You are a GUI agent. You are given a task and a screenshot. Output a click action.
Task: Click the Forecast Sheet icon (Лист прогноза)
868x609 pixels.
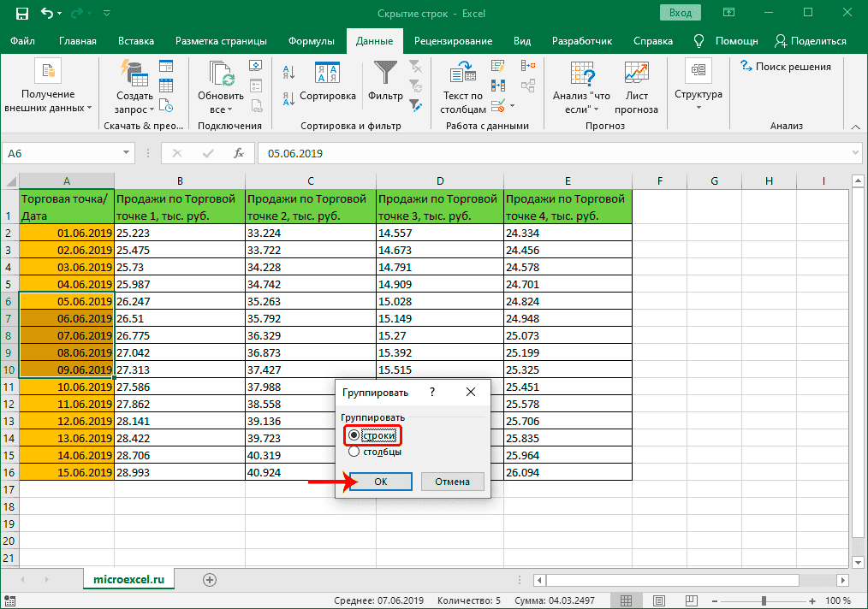(x=636, y=74)
